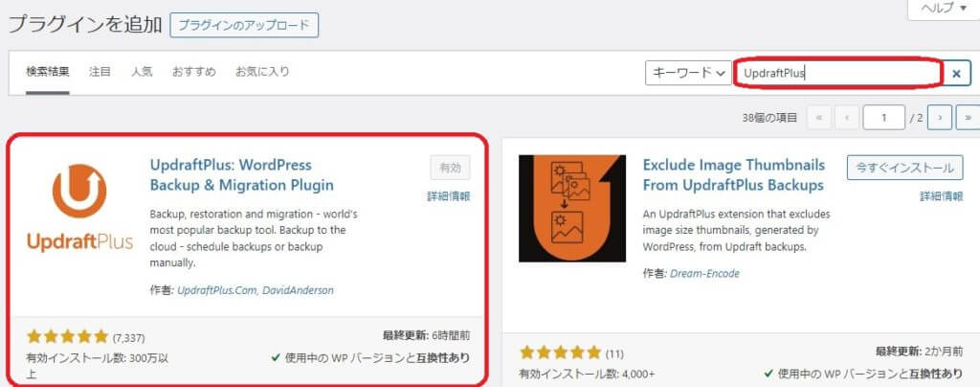Open the おすすめ tab
Viewport: 980px width, 387px height.
(x=193, y=71)
